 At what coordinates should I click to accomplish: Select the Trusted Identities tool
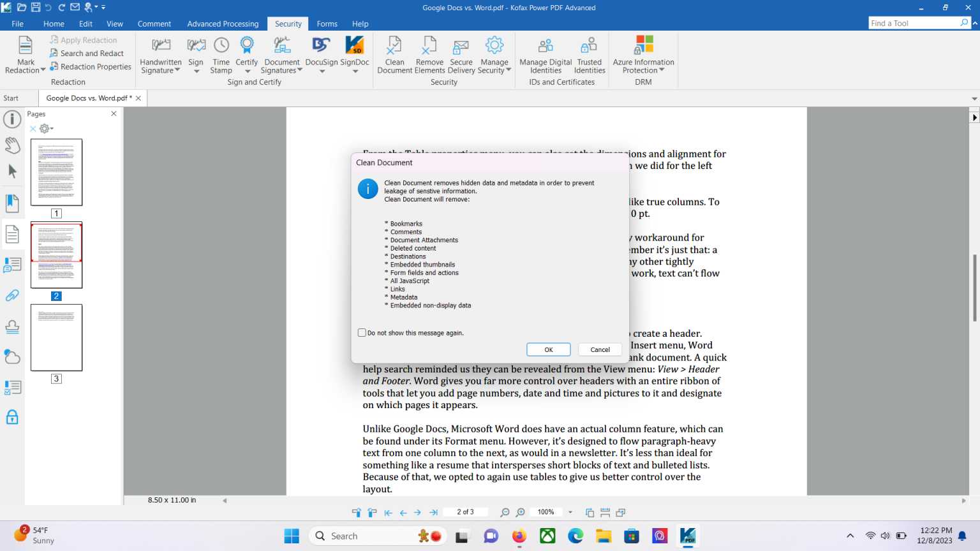coord(588,54)
